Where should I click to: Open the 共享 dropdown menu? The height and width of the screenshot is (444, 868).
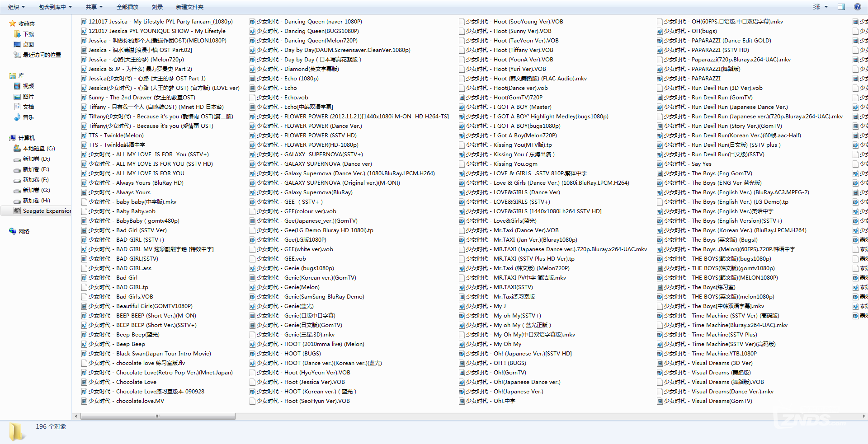(x=94, y=7)
